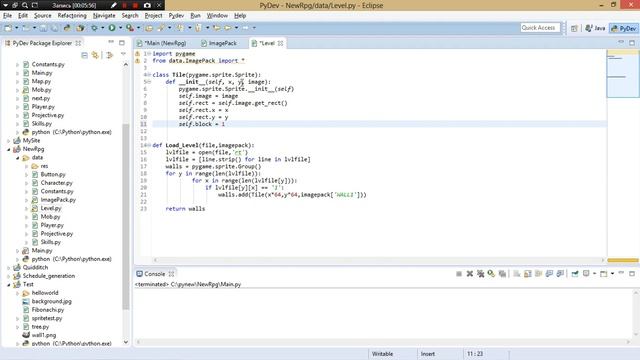Collapse the Test project node

point(9,284)
